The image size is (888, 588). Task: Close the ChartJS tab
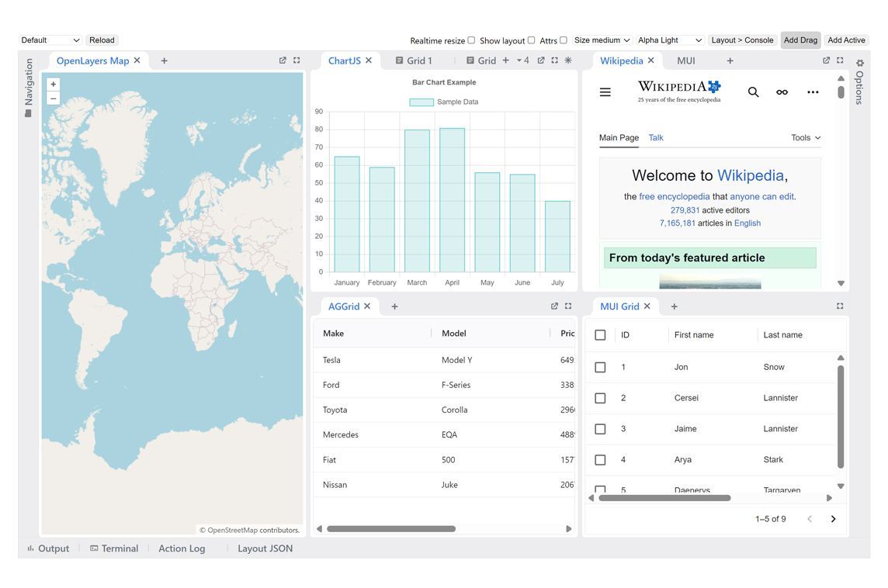click(x=369, y=60)
